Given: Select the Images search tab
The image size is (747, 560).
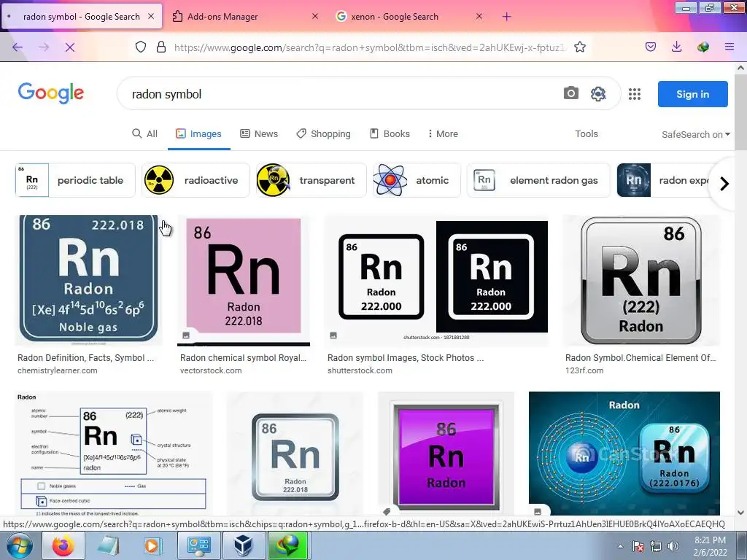Looking at the screenshot, I should pyautogui.click(x=198, y=134).
